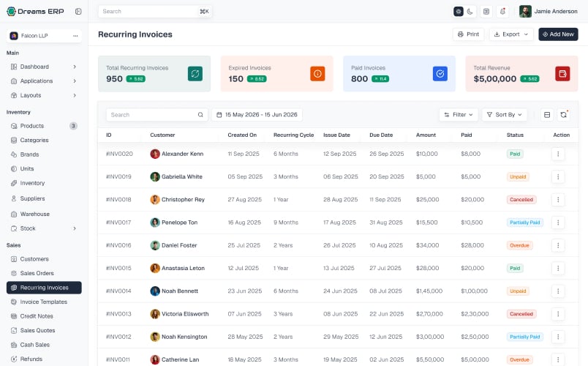Screen dimensions: 588x366
Task: Expand the Layouts menu
Action: pos(44,95)
